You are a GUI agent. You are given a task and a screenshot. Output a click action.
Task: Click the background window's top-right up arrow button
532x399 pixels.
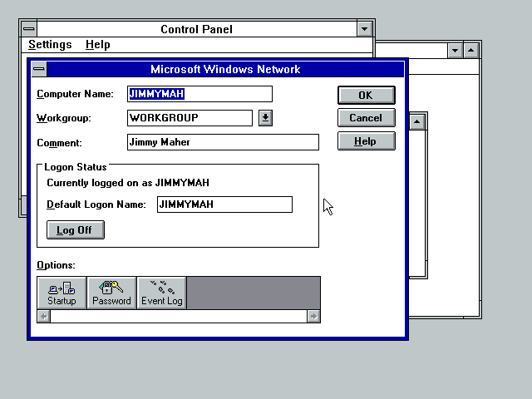471,51
